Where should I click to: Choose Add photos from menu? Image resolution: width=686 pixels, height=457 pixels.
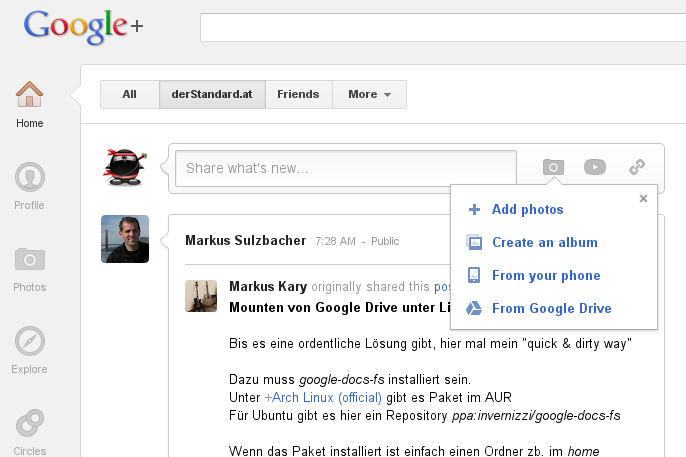(x=527, y=210)
